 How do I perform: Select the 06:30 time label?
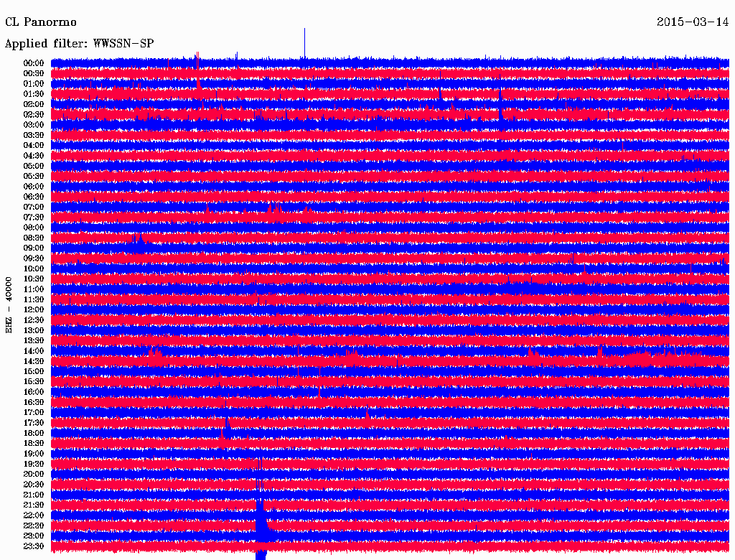pos(34,197)
